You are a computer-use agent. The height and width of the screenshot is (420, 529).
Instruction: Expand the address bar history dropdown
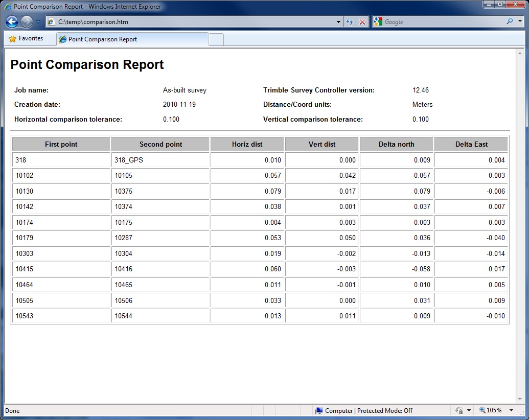(x=338, y=22)
